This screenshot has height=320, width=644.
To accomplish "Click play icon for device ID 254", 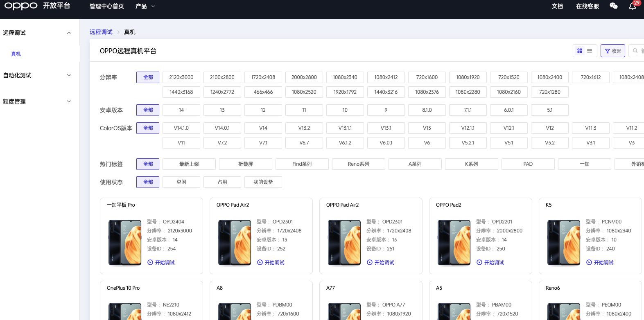I will coord(150,262).
